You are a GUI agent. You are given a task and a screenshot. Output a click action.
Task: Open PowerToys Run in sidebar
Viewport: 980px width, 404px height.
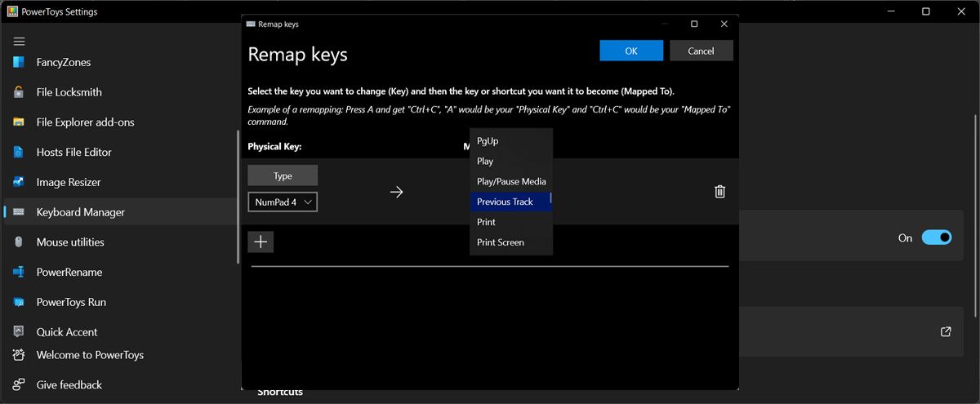pos(71,302)
